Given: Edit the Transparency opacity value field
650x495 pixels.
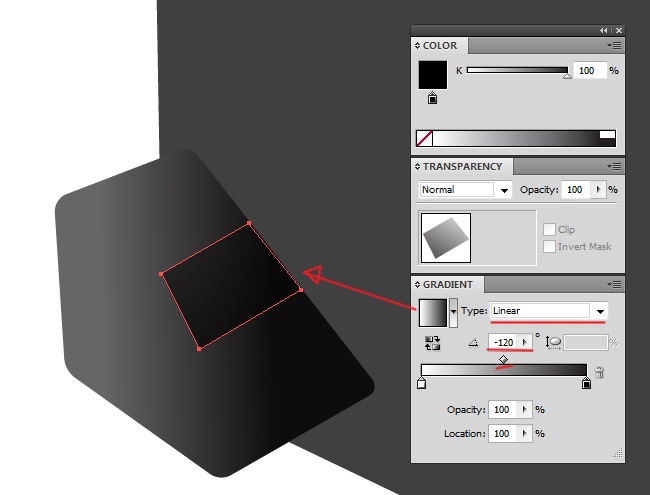Looking at the screenshot, I should point(576,190).
